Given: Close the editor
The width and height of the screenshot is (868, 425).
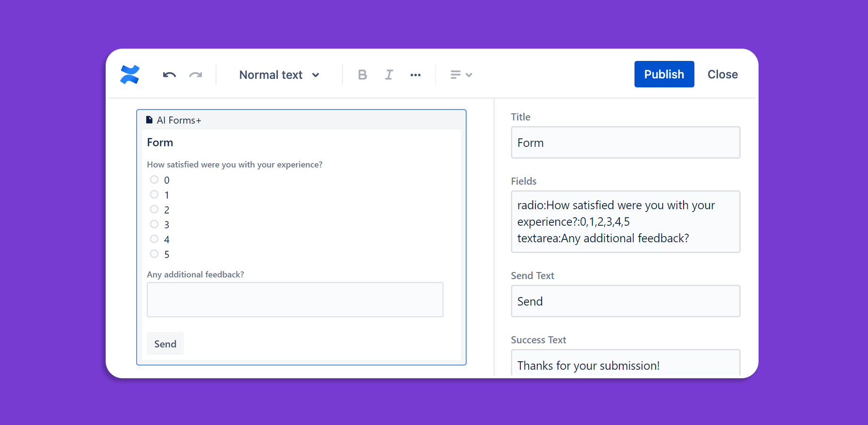Looking at the screenshot, I should 722,74.
